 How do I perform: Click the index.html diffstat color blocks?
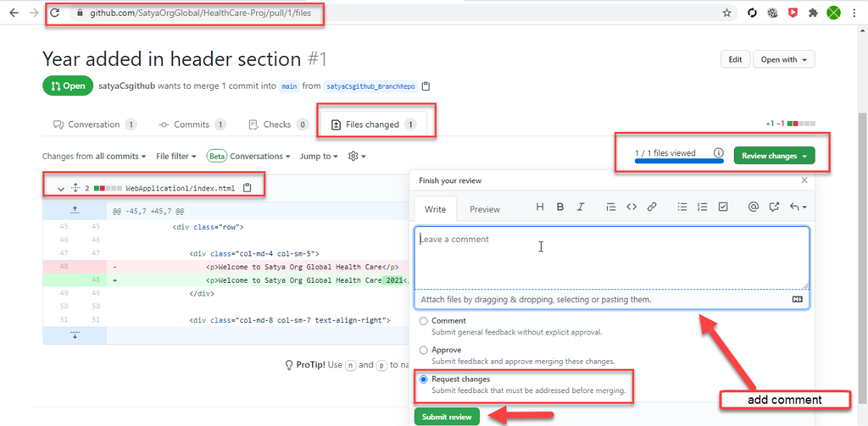108,189
